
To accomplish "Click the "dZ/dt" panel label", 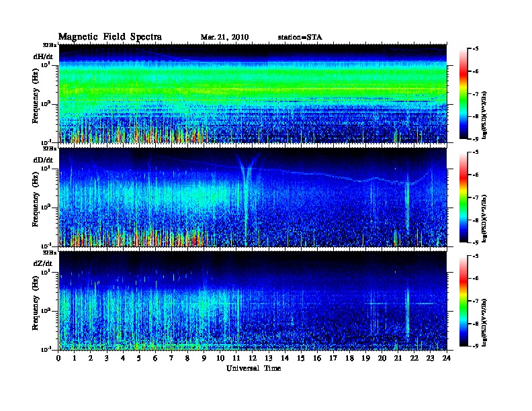I will pyautogui.click(x=43, y=263).
